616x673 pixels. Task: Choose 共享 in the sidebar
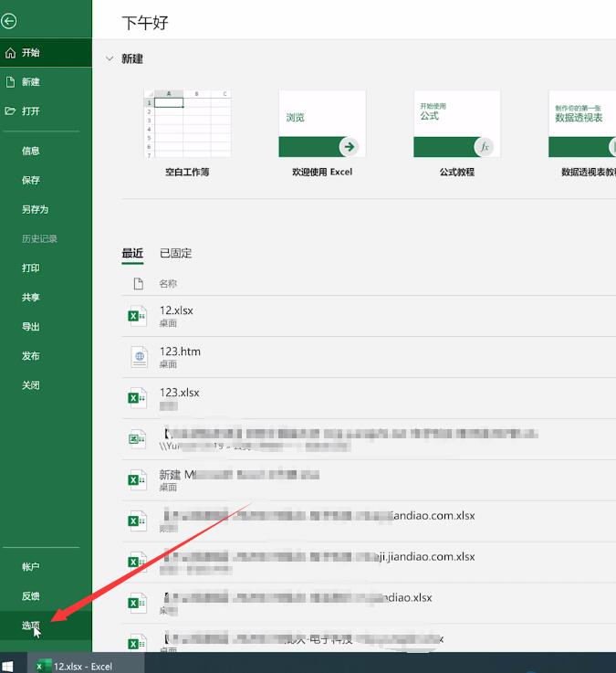[46, 298]
